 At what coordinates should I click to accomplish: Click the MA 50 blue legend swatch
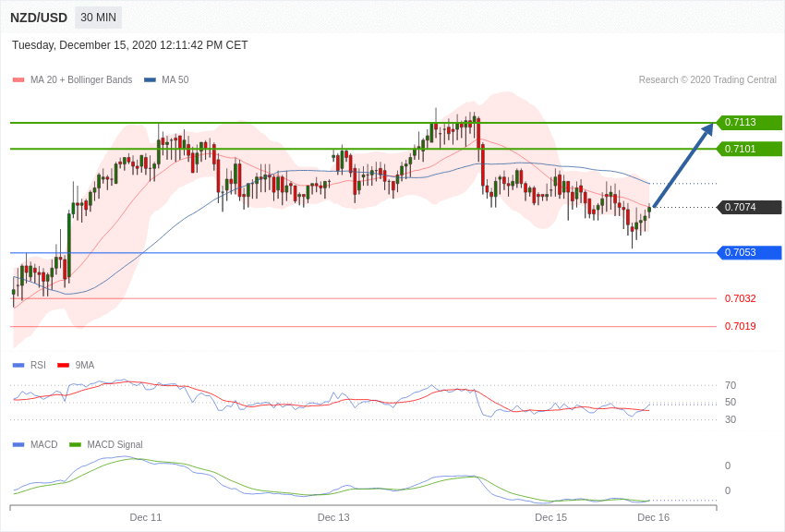click(150, 79)
